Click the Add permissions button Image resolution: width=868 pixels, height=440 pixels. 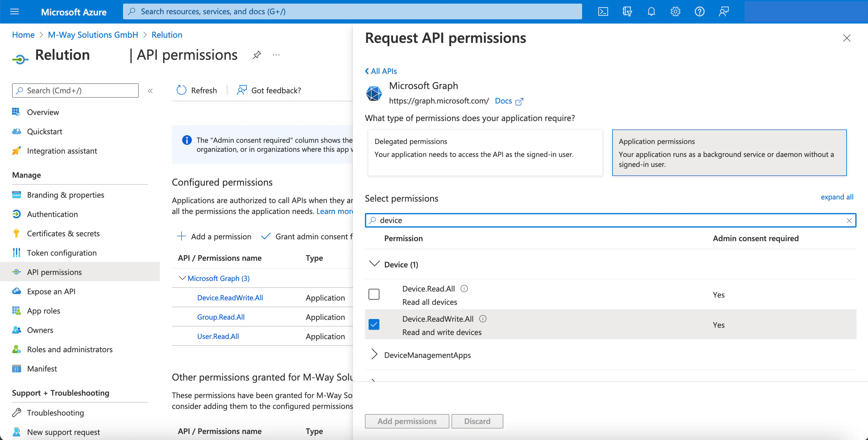point(407,421)
